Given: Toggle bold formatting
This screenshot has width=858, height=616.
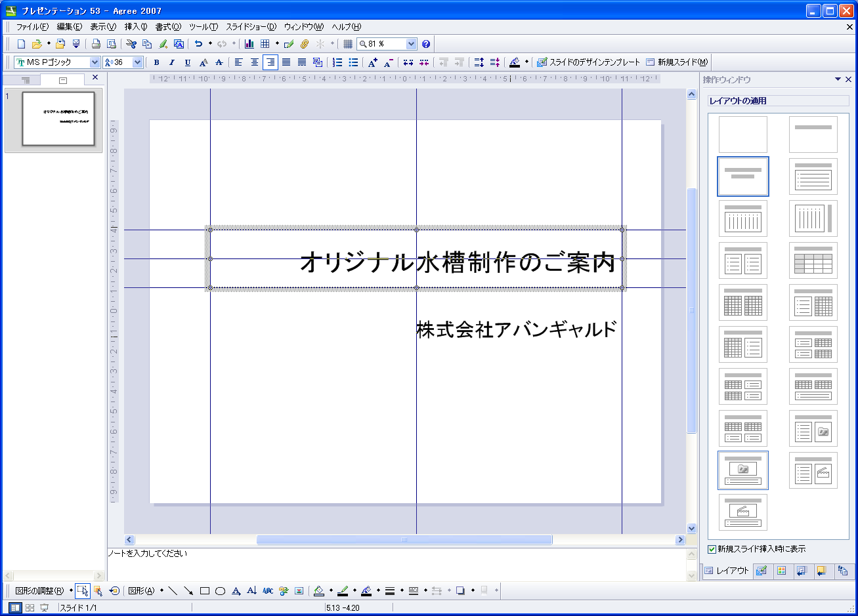Looking at the screenshot, I should tap(156, 62).
